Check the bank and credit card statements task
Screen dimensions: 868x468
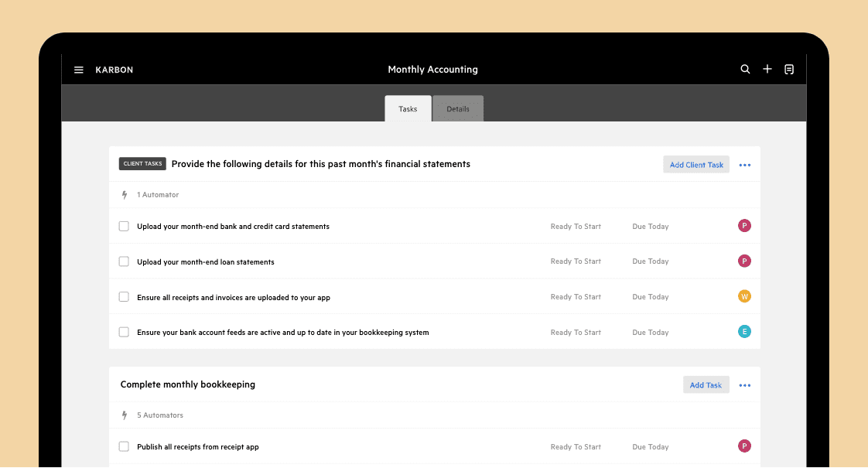[x=124, y=226]
